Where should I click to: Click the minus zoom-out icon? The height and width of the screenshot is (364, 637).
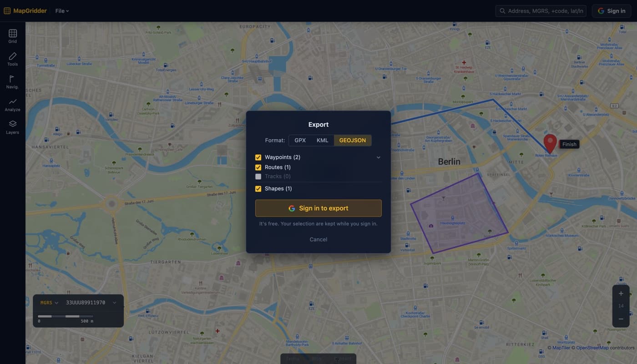(621, 319)
